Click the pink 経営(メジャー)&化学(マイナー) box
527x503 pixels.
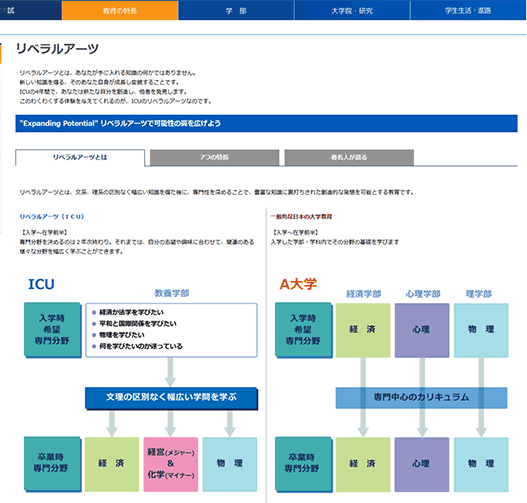pos(171,464)
